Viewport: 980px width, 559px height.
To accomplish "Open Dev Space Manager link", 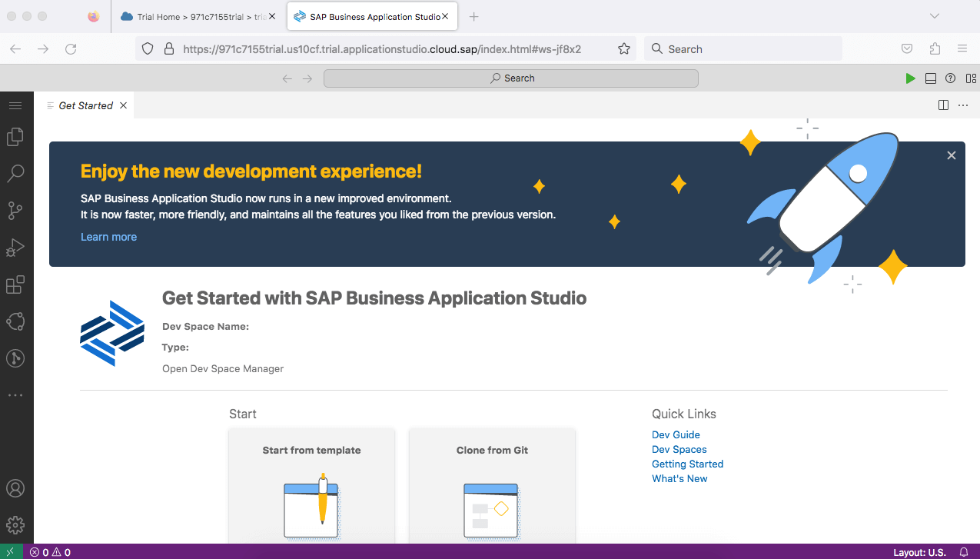I will (x=223, y=369).
